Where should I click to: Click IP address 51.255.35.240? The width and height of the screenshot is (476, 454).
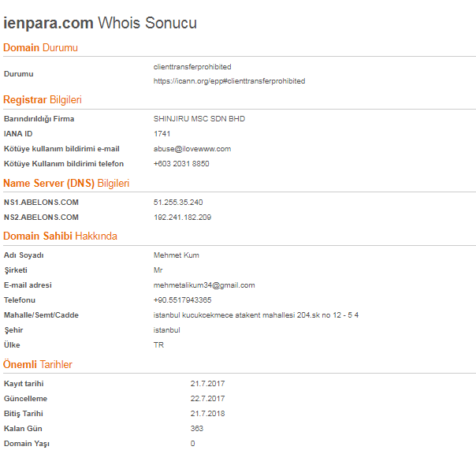[x=178, y=203]
